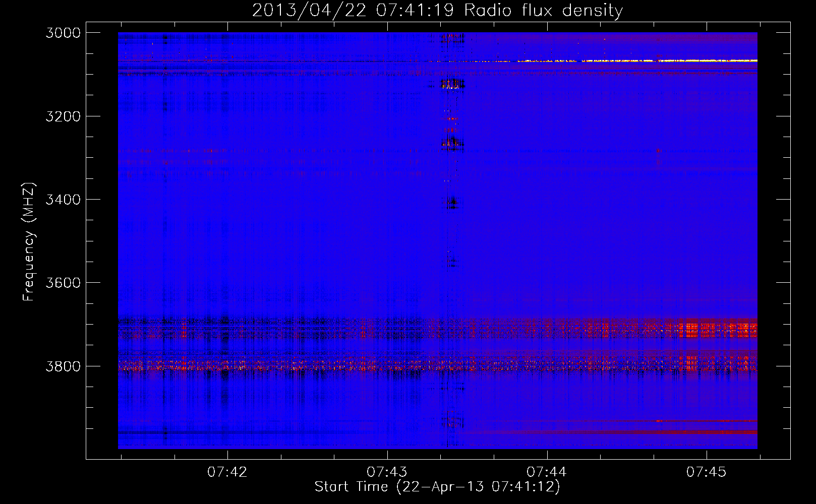816x504 pixels.
Task: Click the 'Start Time (22-Apr-13 07:41:12)' label
Action: (x=437, y=487)
